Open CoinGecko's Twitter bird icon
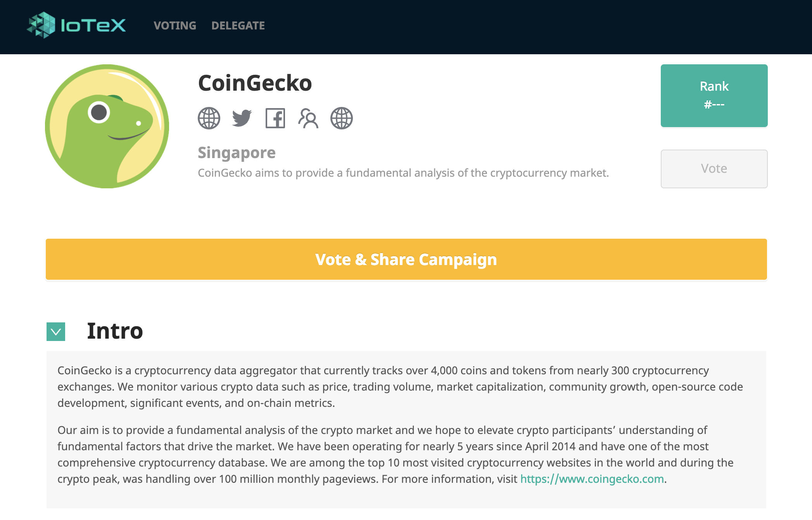812x520 pixels. pos(242,118)
